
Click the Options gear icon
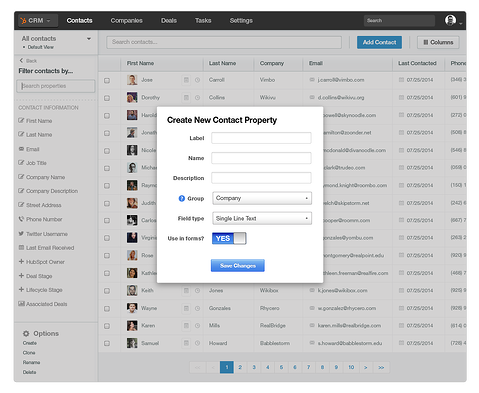click(x=26, y=333)
